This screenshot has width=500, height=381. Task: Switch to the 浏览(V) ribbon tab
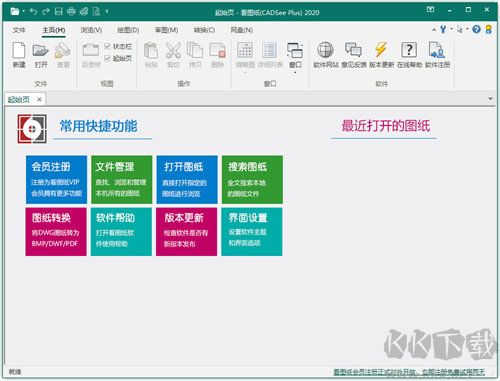pyautogui.click(x=91, y=30)
